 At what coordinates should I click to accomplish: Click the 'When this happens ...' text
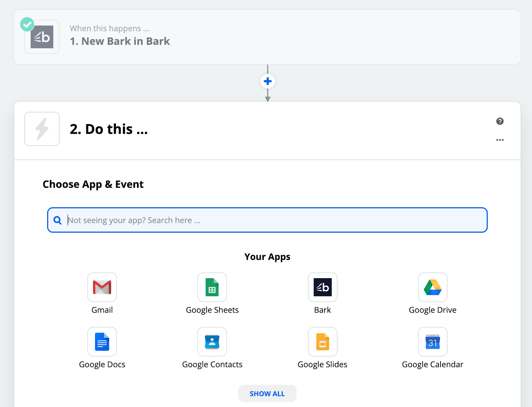pos(109,28)
